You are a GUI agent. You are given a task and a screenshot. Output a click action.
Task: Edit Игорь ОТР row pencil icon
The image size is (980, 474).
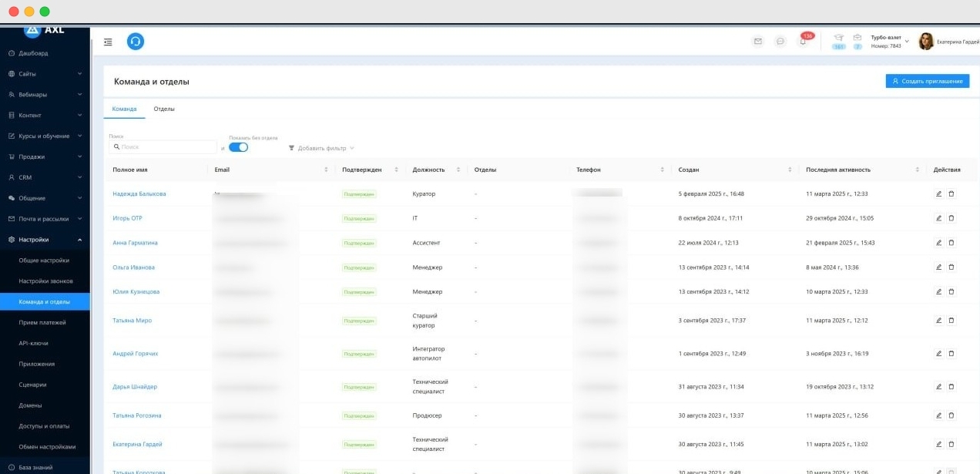point(938,218)
